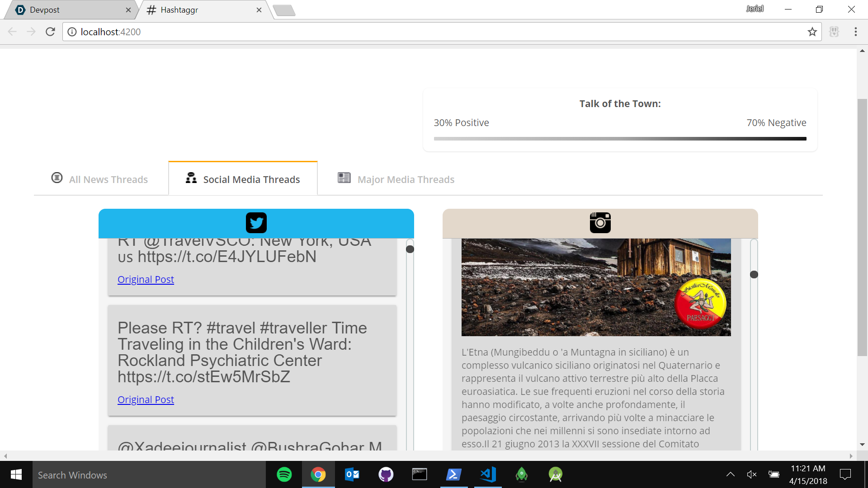This screenshot has height=488, width=868.
Task: Click the Talk of the Town sentiment bar
Action: 620,139
